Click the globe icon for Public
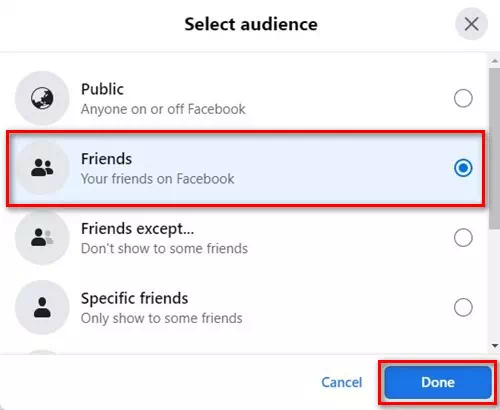 click(x=42, y=98)
